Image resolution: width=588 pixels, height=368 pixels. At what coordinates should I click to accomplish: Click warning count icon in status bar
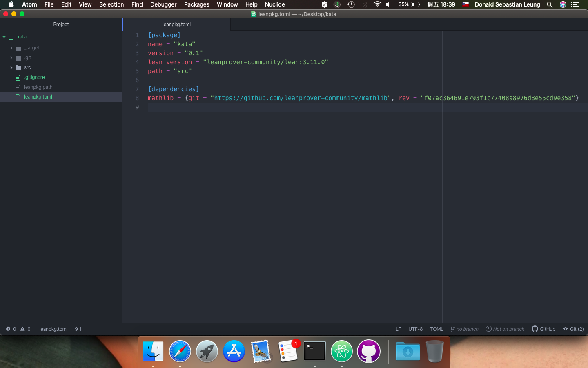point(22,329)
